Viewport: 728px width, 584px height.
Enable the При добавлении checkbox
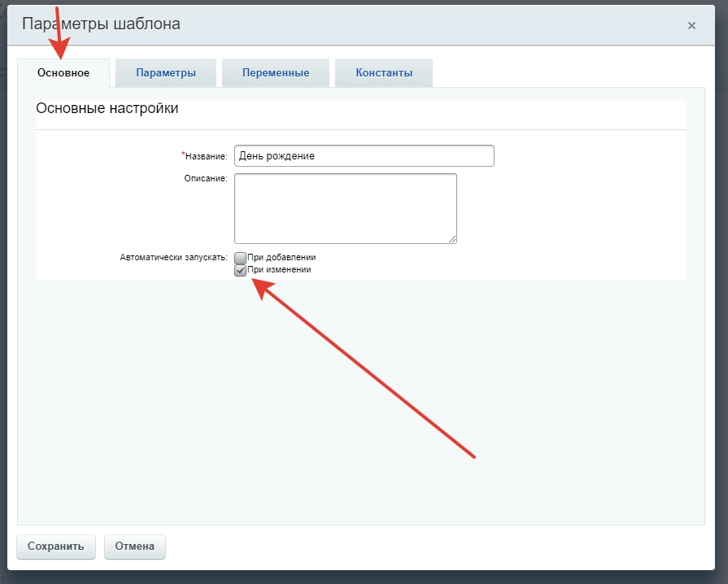(240, 258)
